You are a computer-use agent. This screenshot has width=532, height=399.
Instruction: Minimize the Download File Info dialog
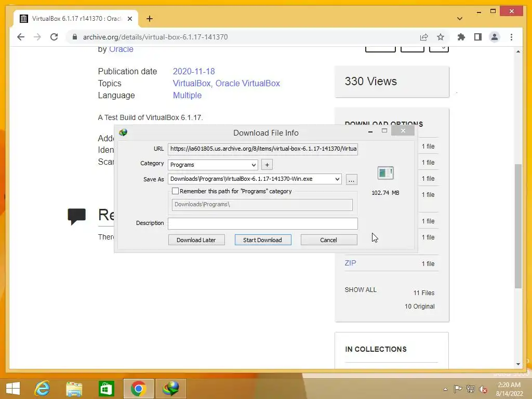click(370, 131)
